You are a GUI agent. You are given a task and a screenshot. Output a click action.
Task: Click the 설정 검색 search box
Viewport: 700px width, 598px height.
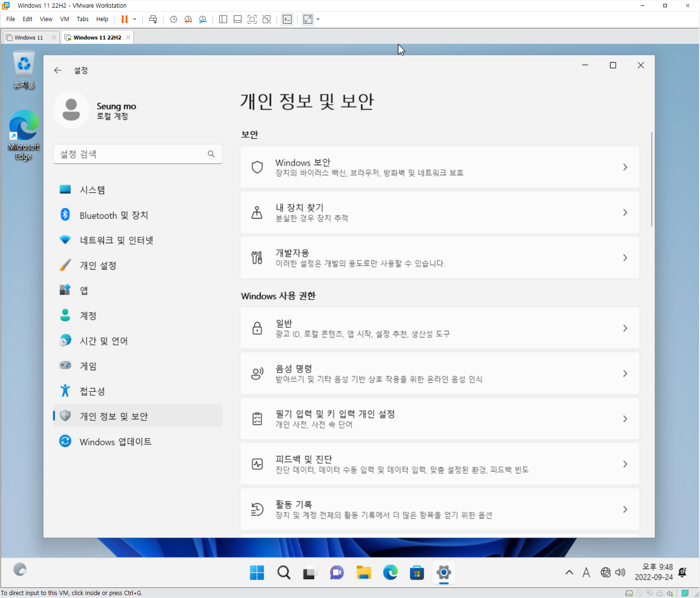(138, 154)
